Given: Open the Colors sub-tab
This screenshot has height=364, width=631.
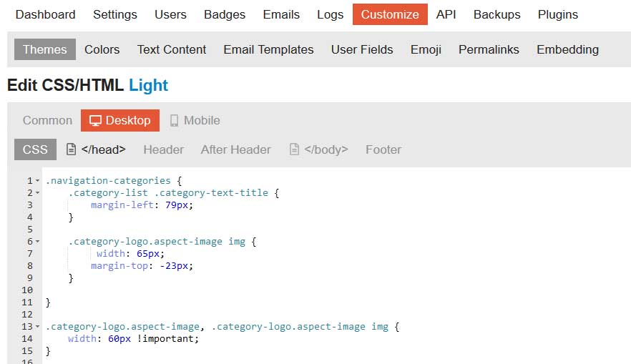Looking at the screenshot, I should click(x=102, y=49).
